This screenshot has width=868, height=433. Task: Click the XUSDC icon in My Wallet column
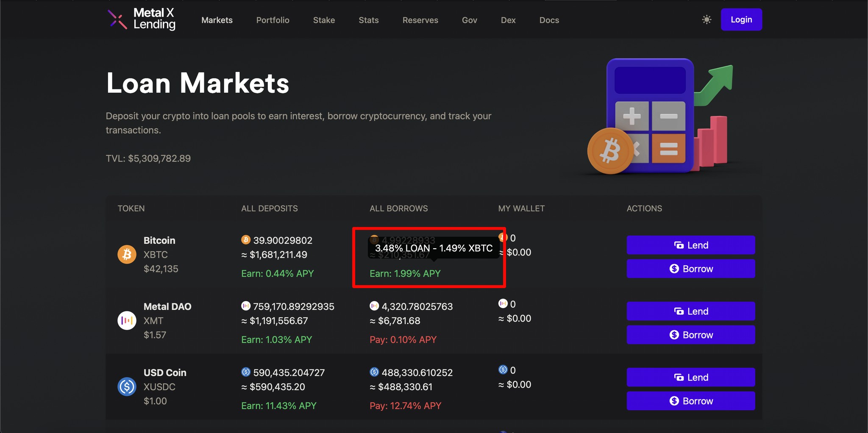[503, 370]
